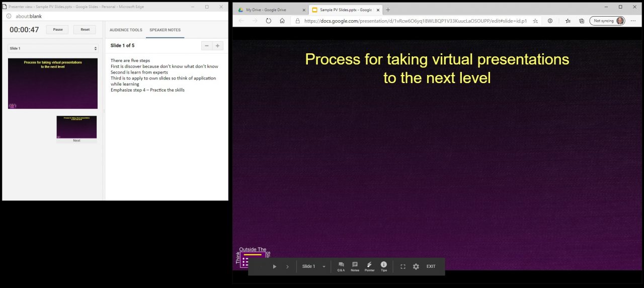This screenshot has width=644, height=288.
Task: Click the docs.google.com address bar
Action: click(415, 21)
